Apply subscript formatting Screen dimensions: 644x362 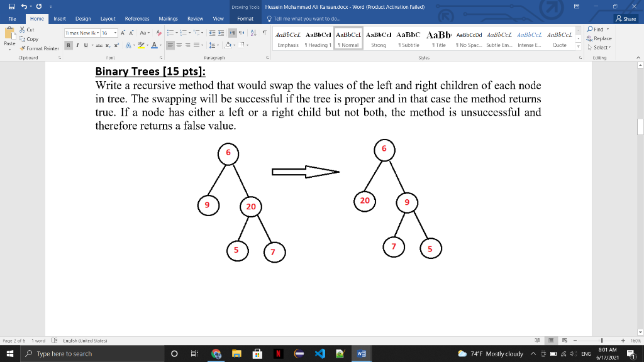(x=108, y=45)
